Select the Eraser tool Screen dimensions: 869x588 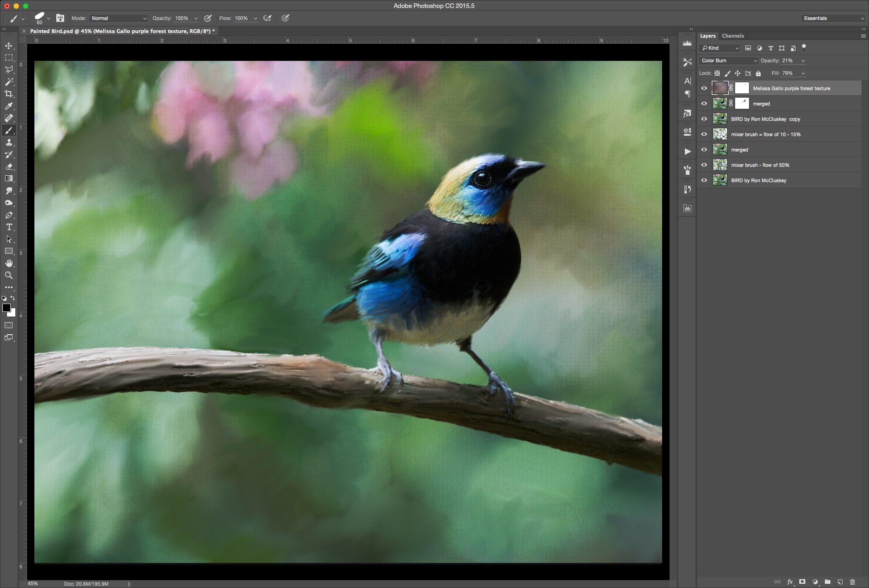[x=9, y=167]
